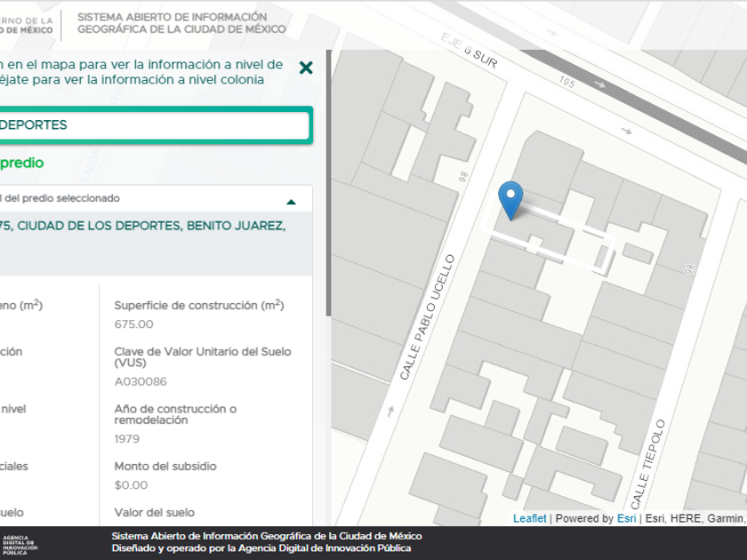Click the address text CIUDAD DE LOS DEPORTES

100,226
